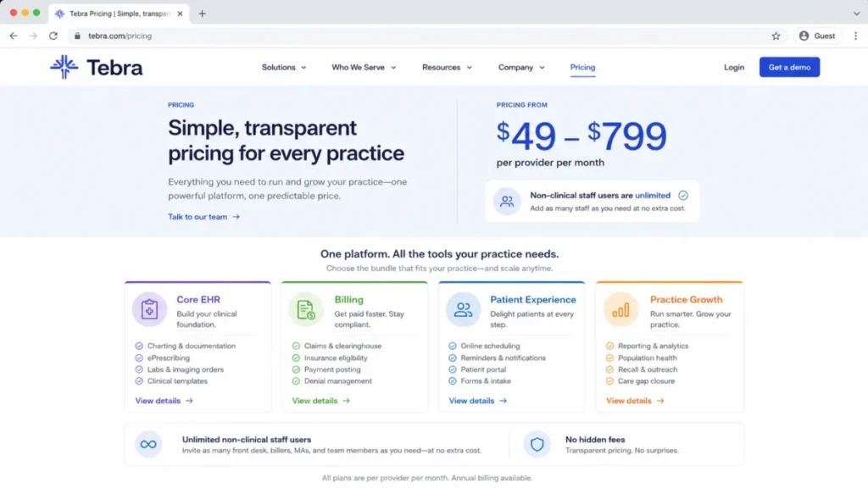Click the Practice Growth bar chart icon

620,309
